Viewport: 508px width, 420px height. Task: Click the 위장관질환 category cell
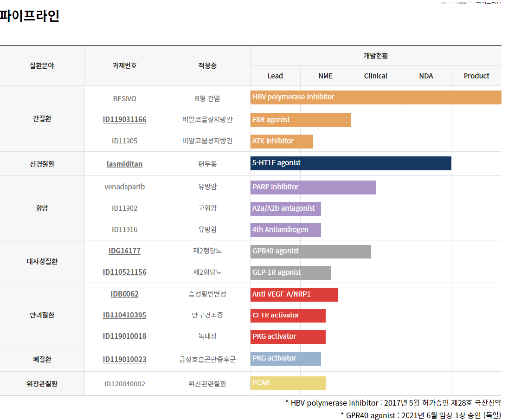42,384
